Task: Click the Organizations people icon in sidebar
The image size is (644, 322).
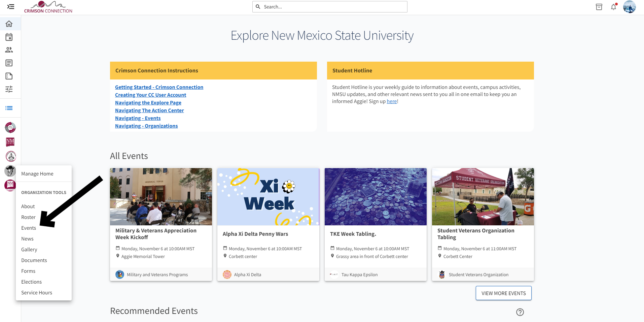Action: (9, 50)
